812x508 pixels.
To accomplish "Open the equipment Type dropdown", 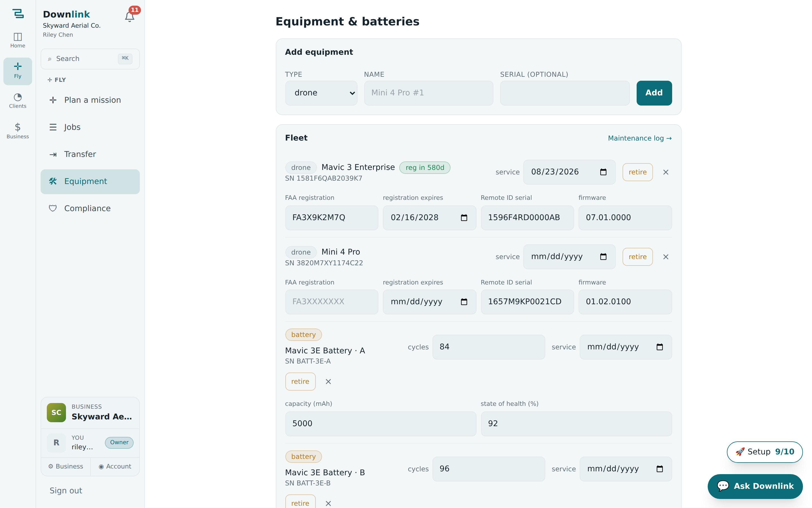I will (x=321, y=93).
